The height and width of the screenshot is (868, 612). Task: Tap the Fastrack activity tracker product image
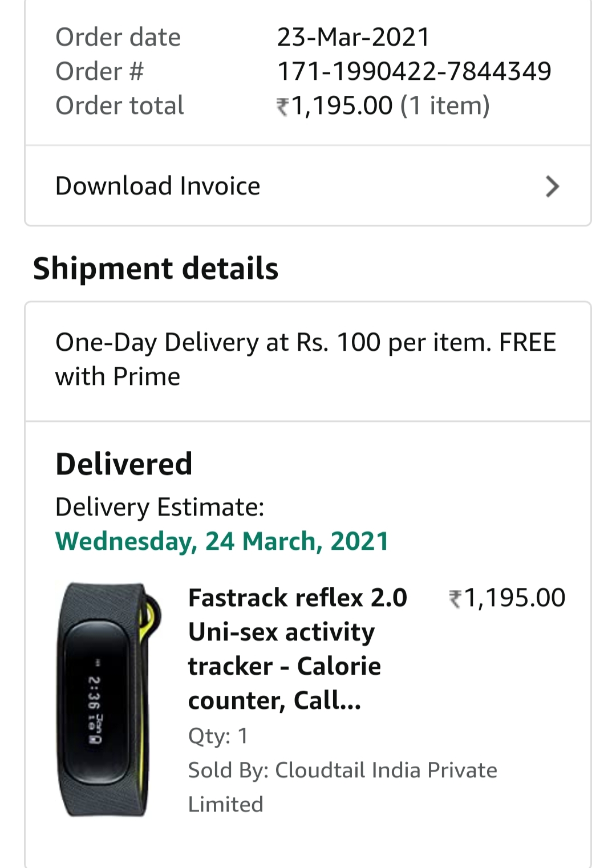pyautogui.click(x=108, y=699)
